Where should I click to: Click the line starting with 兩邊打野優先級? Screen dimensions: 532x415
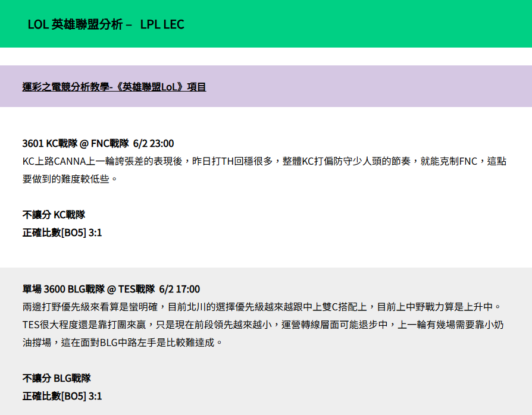pos(262,307)
